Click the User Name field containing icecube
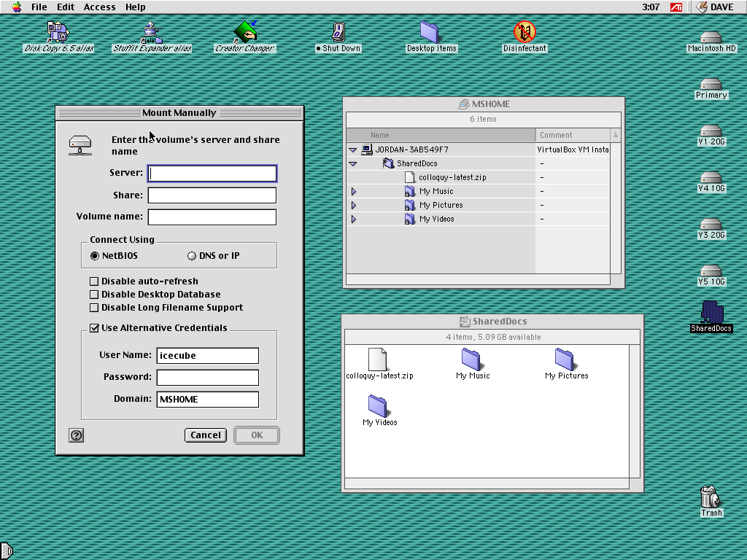 pyautogui.click(x=208, y=356)
